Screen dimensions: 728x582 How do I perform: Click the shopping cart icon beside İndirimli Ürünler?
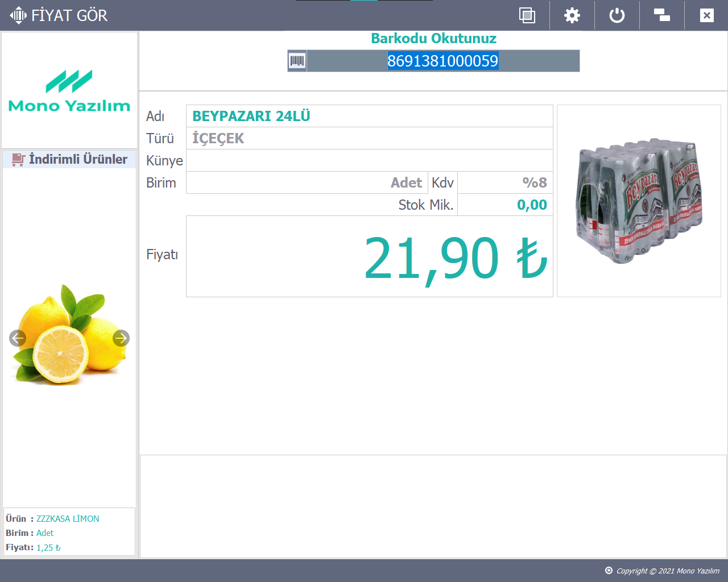[18, 159]
